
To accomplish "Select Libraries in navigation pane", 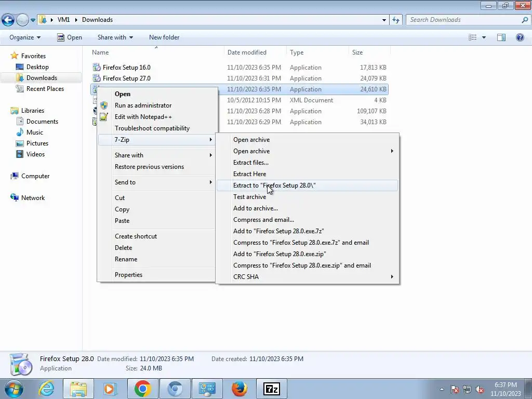I will (x=33, y=110).
